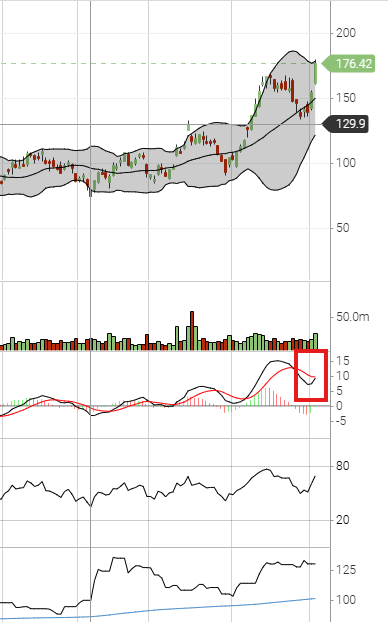Screen dimensions: 388x622
Task: Click the 80 label on RSI axis
Action: tap(343, 466)
